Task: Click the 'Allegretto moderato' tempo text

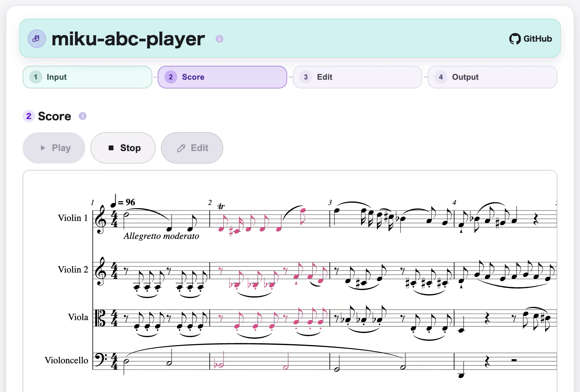Action: pyautogui.click(x=162, y=236)
